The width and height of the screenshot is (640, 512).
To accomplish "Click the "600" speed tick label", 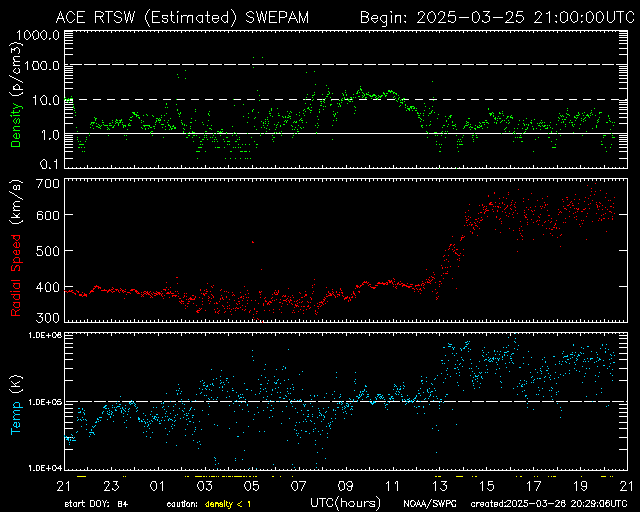I will pos(48,215).
